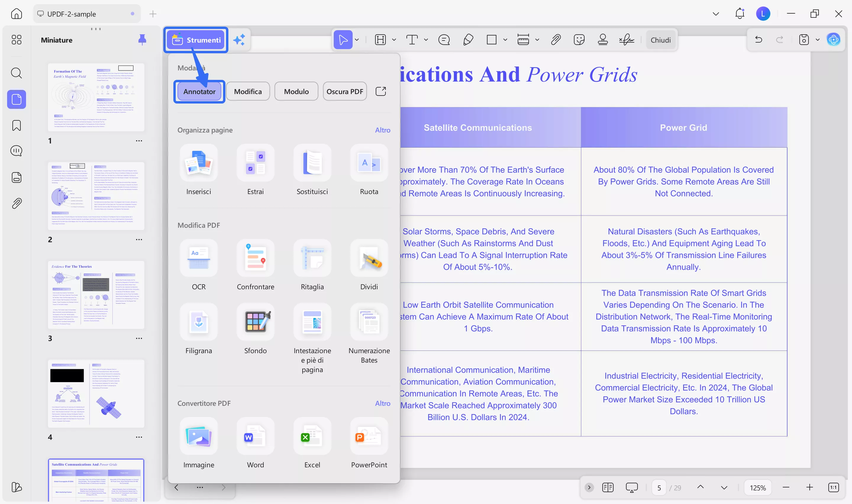Switch to Modifica mode
The image size is (852, 504).
point(248,91)
